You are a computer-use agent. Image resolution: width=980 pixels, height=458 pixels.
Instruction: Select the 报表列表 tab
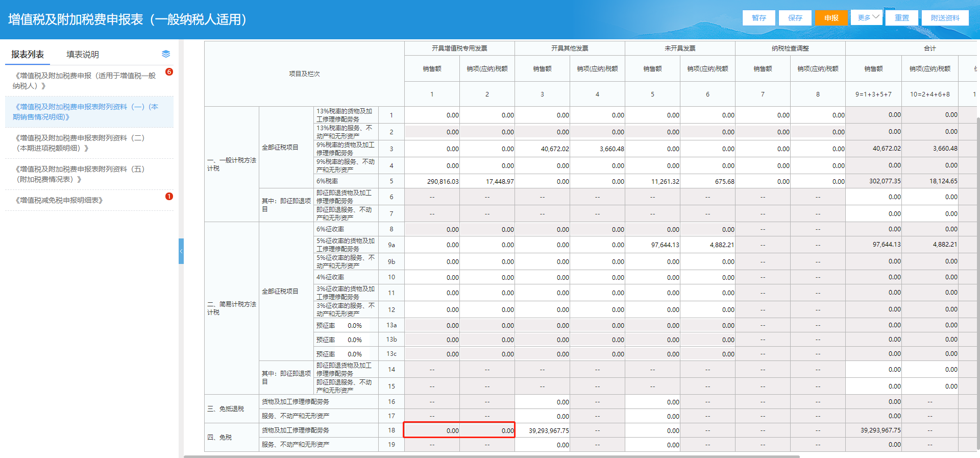(x=28, y=55)
